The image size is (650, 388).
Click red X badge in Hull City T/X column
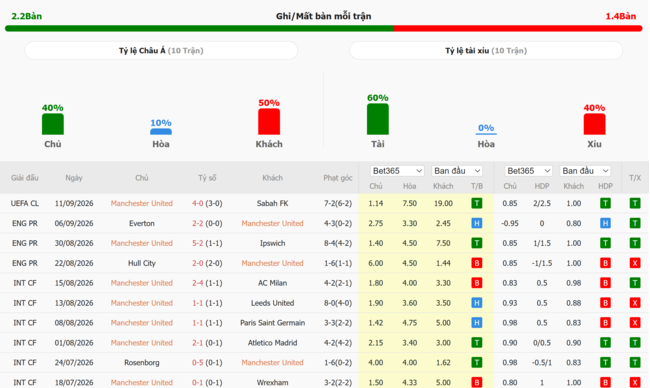pyautogui.click(x=635, y=263)
